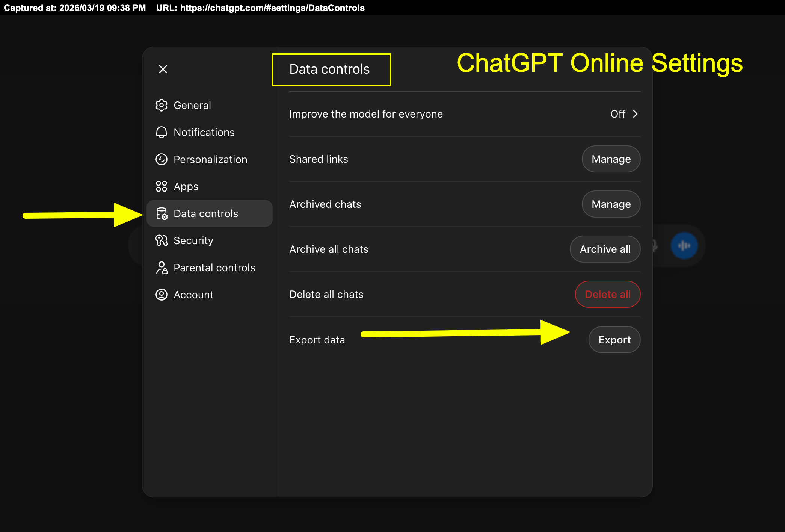This screenshot has height=532, width=785.
Task: Switch to the Parental controls tab
Action: point(210,268)
